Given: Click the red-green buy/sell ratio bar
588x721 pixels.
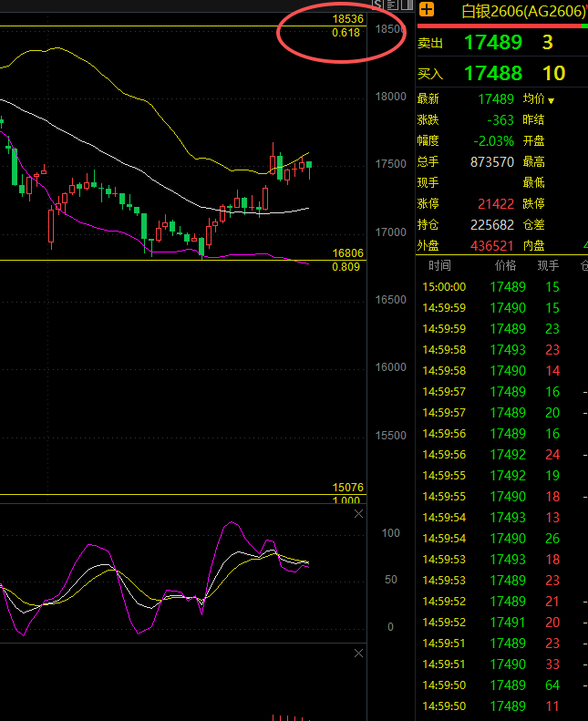Looking at the screenshot, I should point(502,26).
